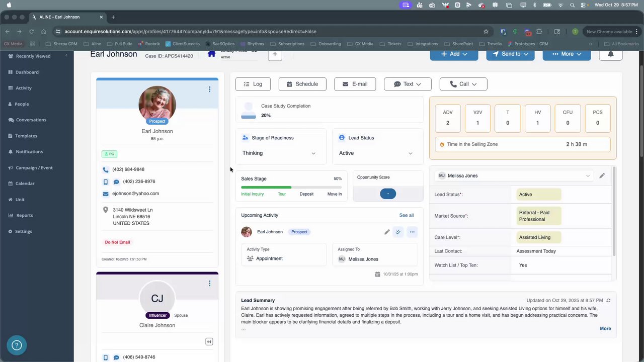Click the pencil icon next to Melissa Jones
The width and height of the screenshot is (644, 362).
(x=602, y=175)
